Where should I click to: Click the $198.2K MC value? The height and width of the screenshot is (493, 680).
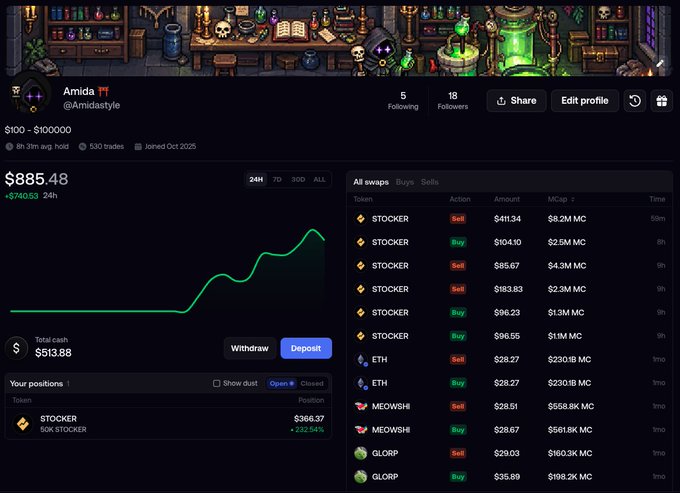coord(570,477)
